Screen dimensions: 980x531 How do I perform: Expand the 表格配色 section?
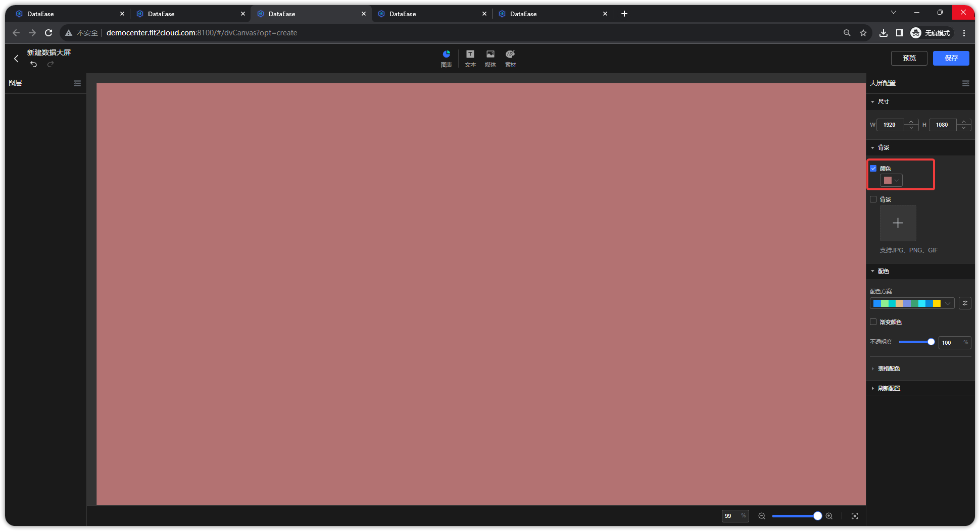885,368
